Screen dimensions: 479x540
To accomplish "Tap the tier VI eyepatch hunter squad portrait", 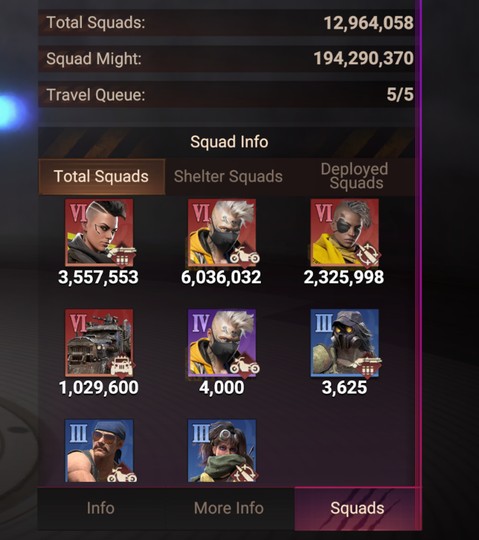I will [x=345, y=233].
